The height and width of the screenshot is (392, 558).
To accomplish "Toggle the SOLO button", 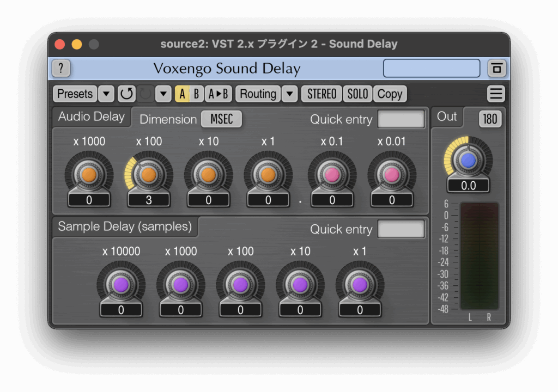I will click(357, 94).
